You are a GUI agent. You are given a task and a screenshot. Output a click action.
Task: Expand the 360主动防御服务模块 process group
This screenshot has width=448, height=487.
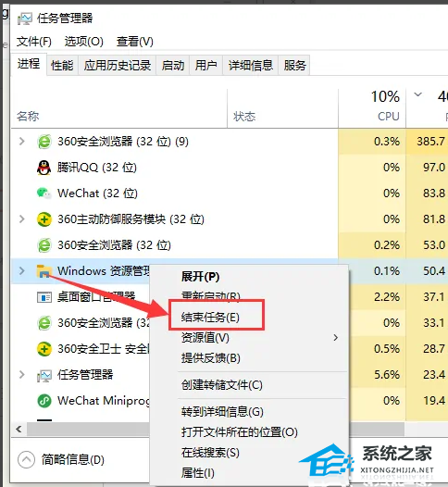[x=21, y=219]
